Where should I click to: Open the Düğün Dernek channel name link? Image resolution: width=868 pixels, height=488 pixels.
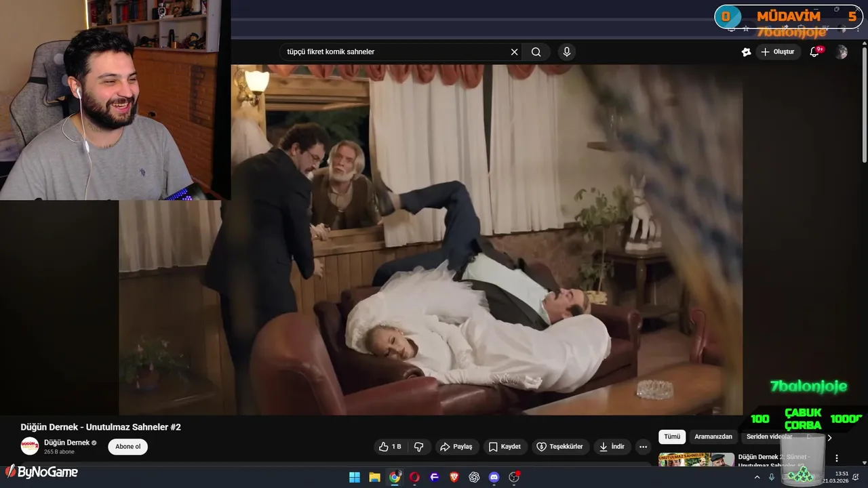[66, 443]
